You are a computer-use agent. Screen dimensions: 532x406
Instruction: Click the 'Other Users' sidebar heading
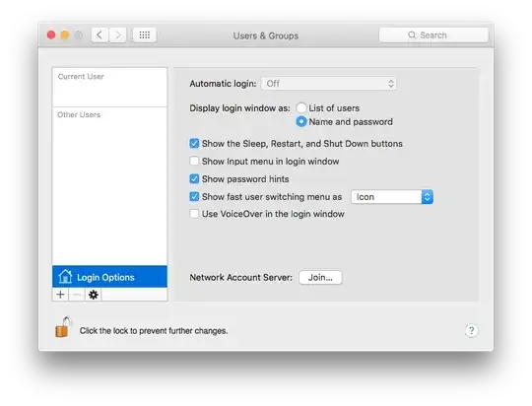(x=79, y=114)
